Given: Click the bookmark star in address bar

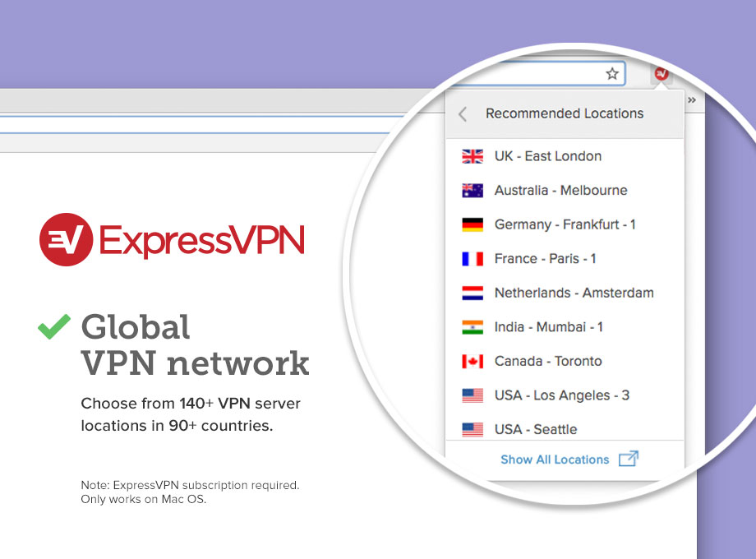Looking at the screenshot, I should tap(612, 74).
